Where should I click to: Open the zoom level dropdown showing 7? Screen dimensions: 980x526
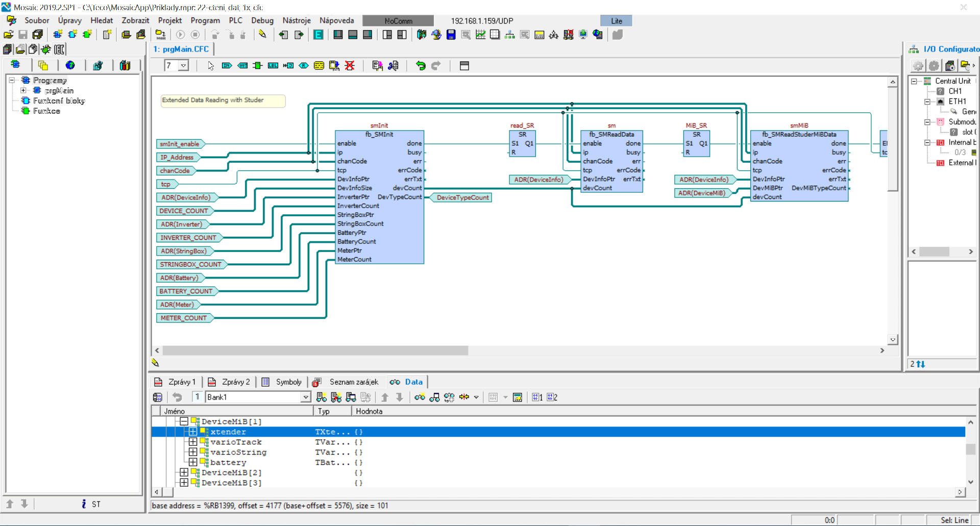[183, 66]
